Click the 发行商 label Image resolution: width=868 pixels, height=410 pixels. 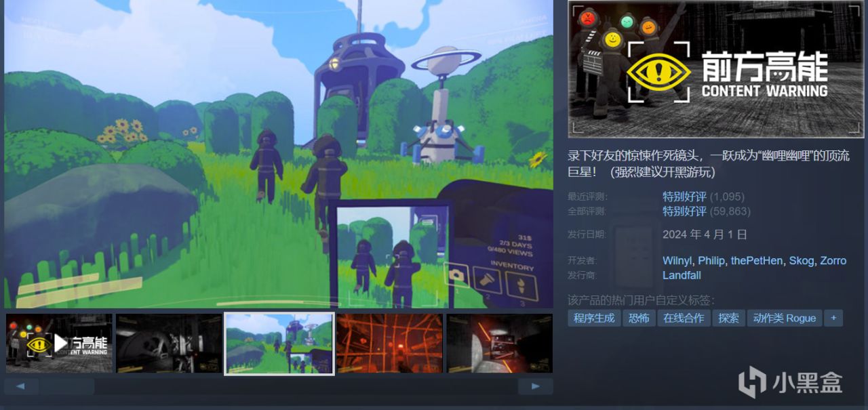583,275
